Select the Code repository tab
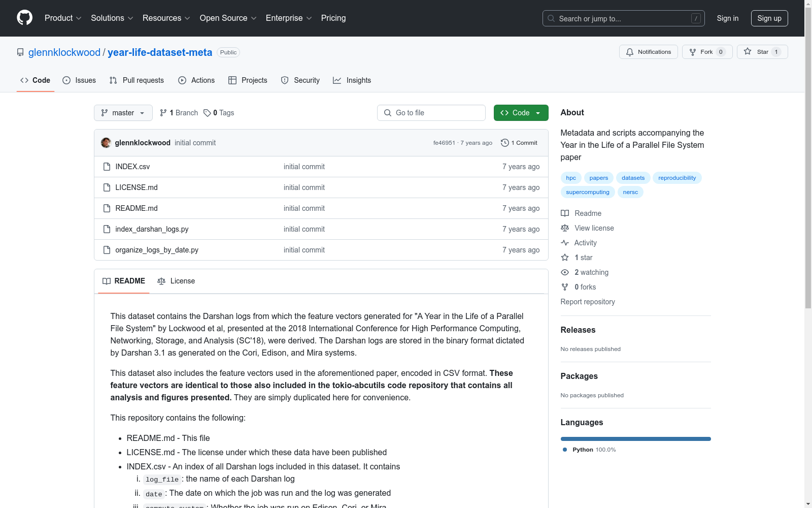812x508 pixels. 36,80
